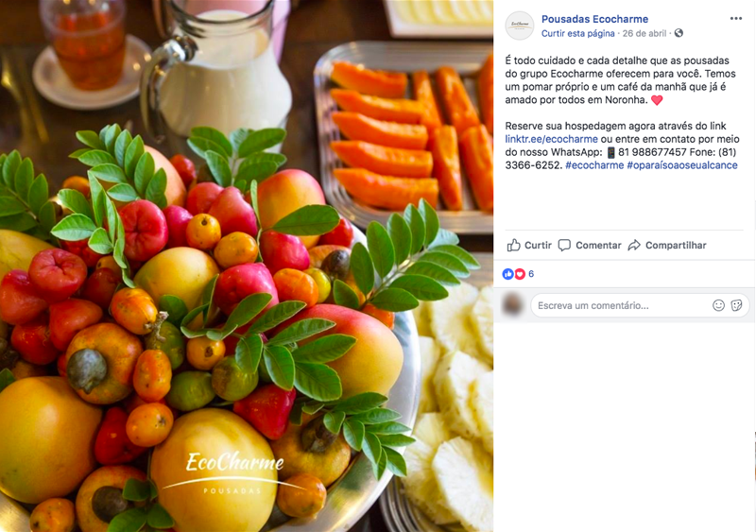Click the #oparaísoaoseualcance hashtag
This screenshot has width=756, height=532.
[681, 165]
